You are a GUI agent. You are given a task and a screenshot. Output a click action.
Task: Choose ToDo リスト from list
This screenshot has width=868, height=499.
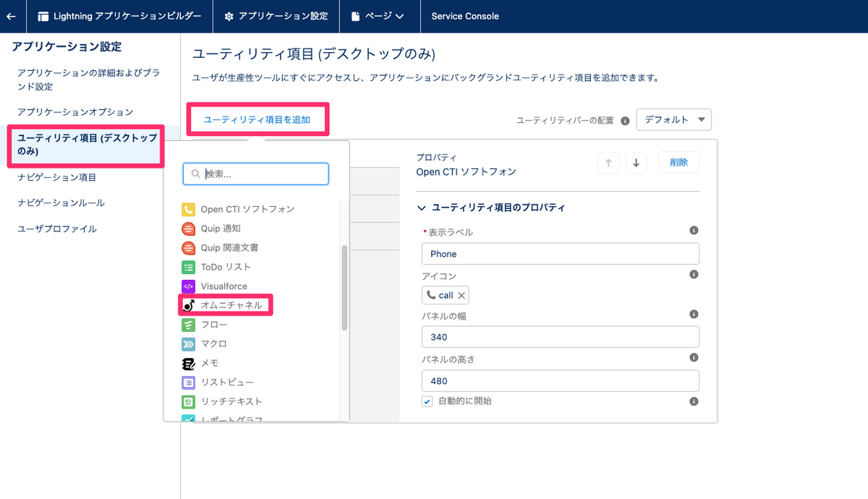226,267
